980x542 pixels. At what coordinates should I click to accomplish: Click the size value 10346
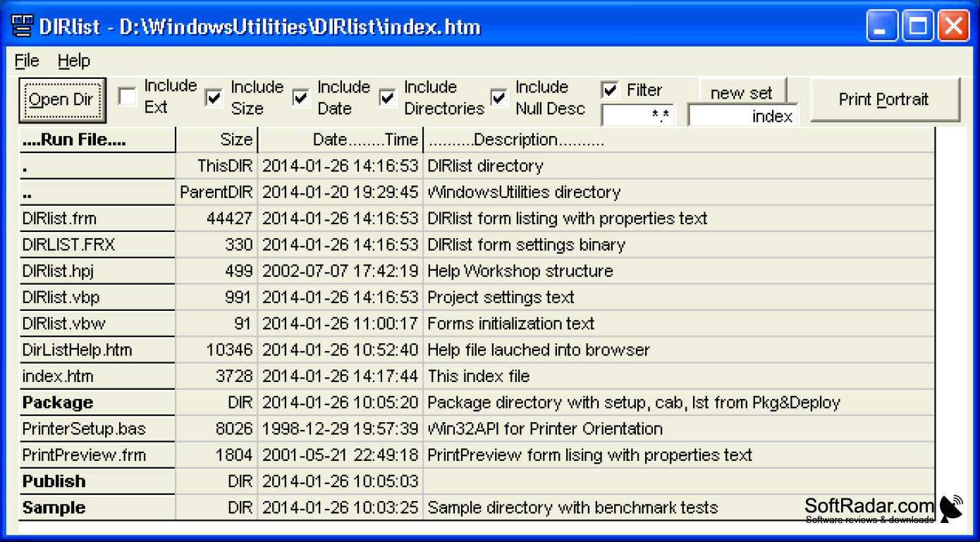click(x=216, y=350)
